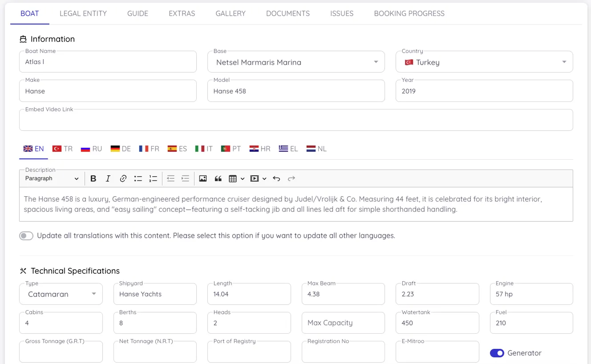Click the Watertank input field

tap(437, 323)
